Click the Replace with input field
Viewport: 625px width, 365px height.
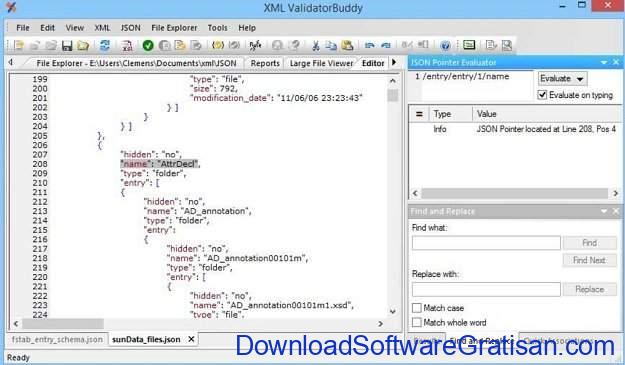486,289
